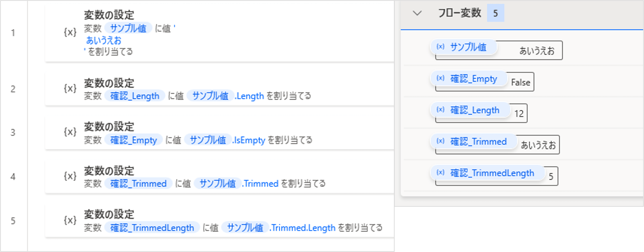Click the (x) icon beside サンプル値 flow variable

pyautogui.click(x=440, y=47)
